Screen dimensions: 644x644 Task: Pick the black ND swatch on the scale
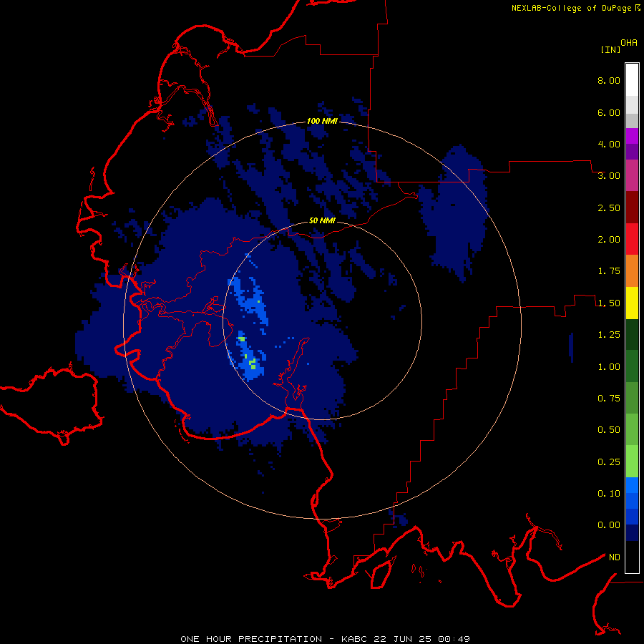pos(632,557)
